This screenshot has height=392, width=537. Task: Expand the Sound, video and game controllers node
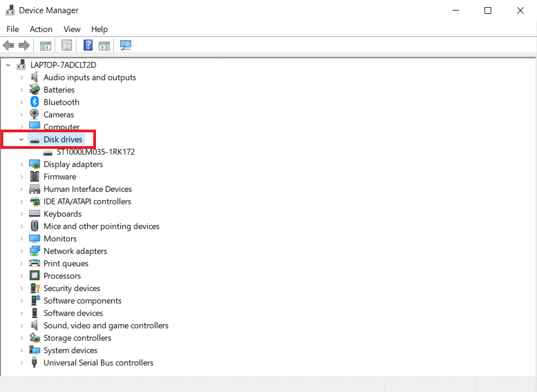[x=22, y=325]
